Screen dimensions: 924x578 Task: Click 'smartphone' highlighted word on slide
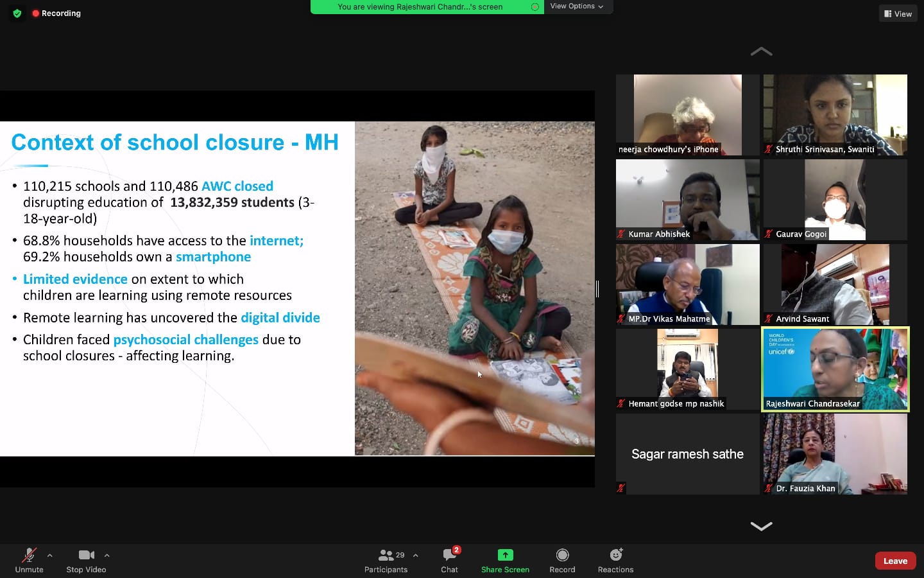214,257
